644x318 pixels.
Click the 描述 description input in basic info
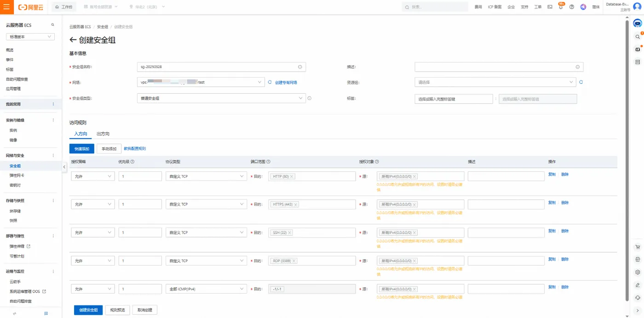499,67
